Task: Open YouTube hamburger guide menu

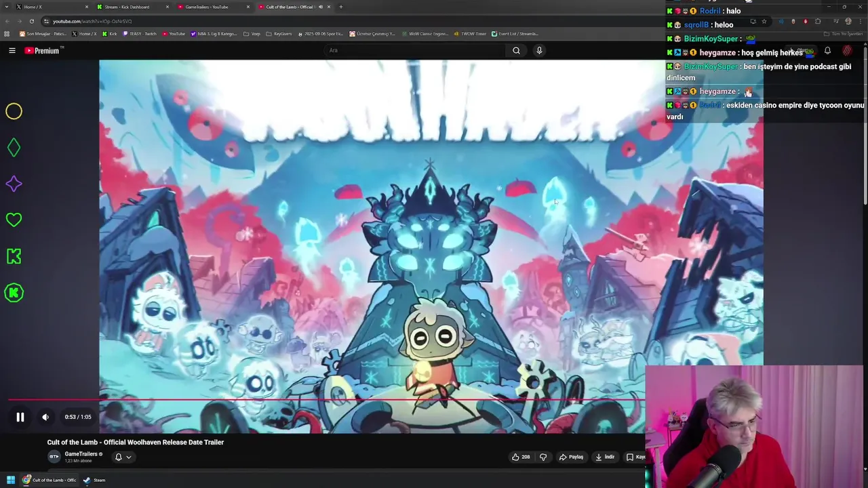Action: point(12,50)
